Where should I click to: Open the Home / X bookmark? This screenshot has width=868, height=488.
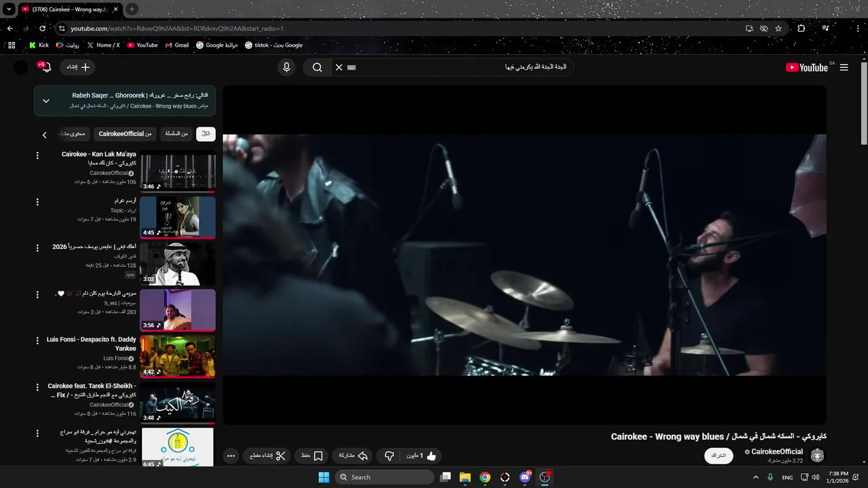pos(104,45)
